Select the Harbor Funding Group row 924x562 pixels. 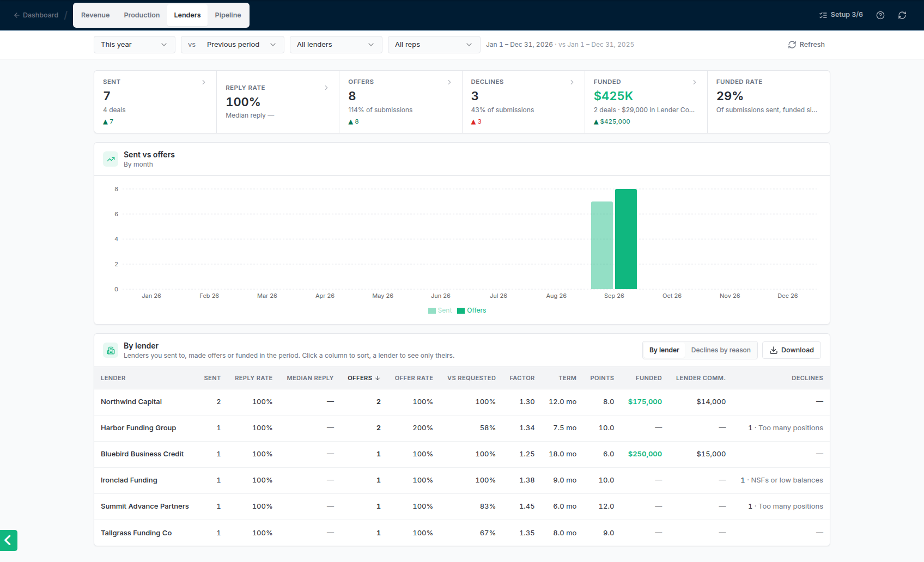462,428
